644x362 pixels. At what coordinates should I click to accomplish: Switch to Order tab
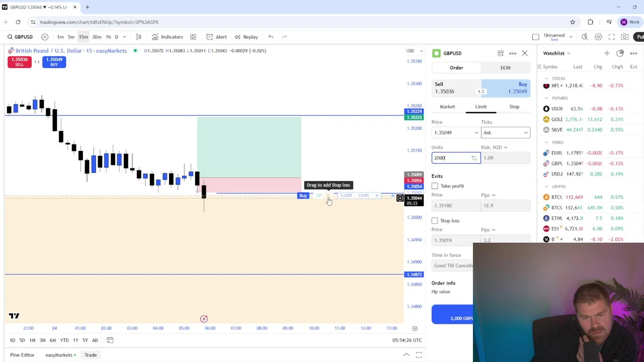pos(456,68)
